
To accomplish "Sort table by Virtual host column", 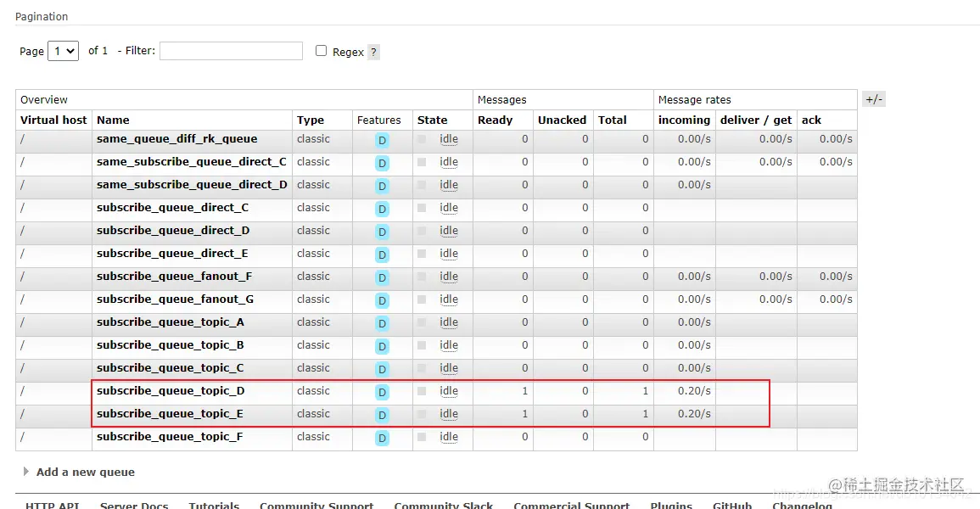I will 53,120.
